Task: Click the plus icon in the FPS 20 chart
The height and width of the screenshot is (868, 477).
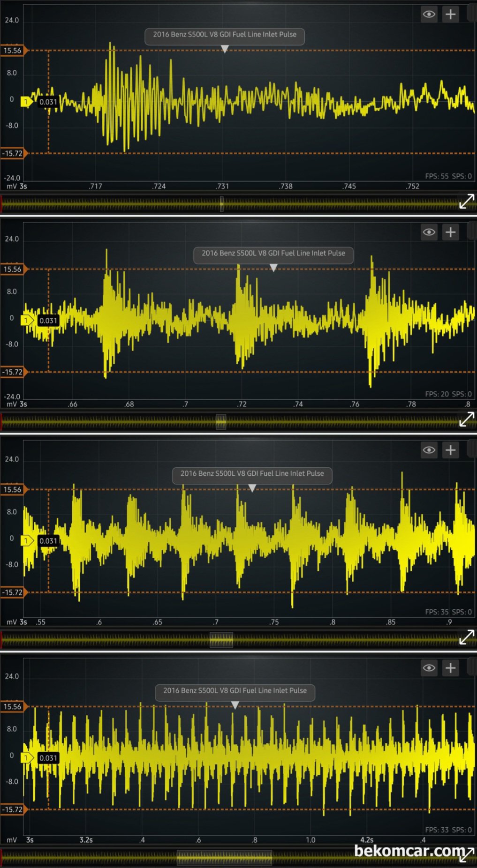Action: point(450,232)
